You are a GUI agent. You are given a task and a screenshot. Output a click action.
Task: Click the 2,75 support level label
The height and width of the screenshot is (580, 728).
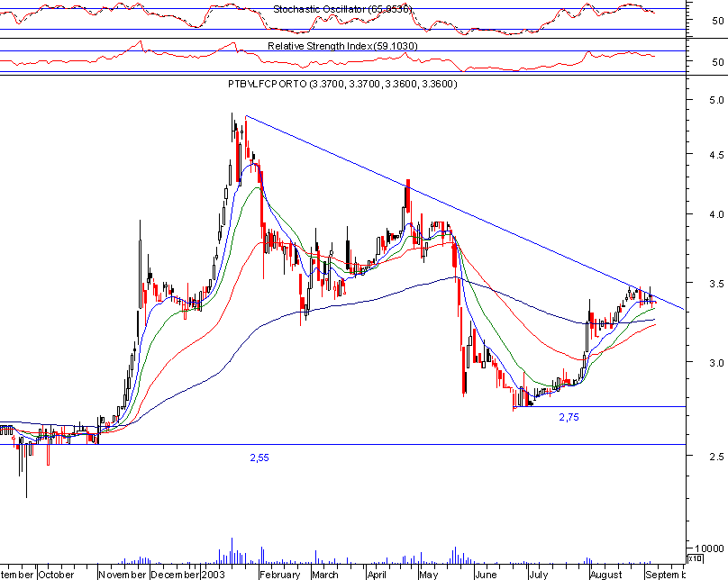(569, 417)
